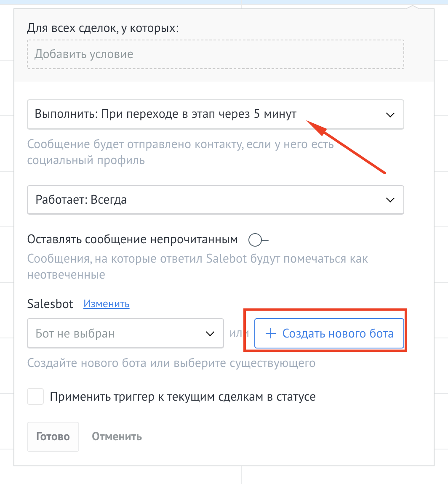Check the Применить триггер к текущим сделкам checkbox
Image resolution: width=448 pixels, height=484 pixels.
click(x=36, y=396)
